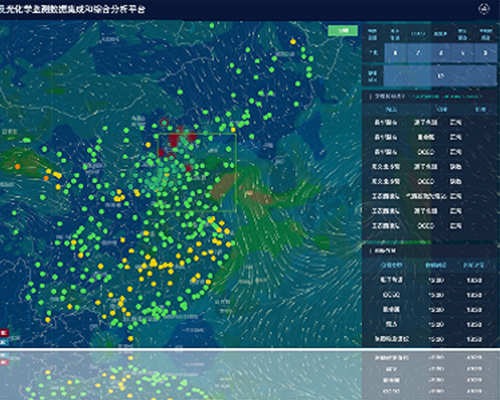Click the wide value cell in the second summary row
The width and height of the screenshot is (500, 400).
tap(440, 76)
